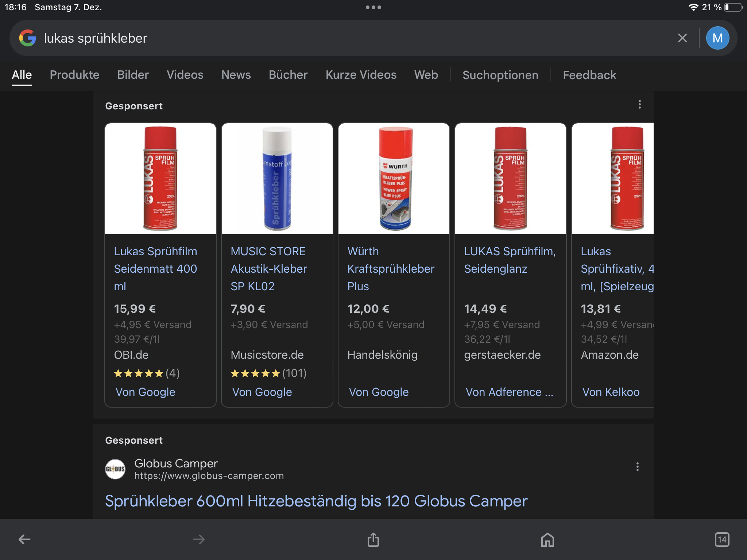Clear the search field with the X icon
The width and height of the screenshot is (747, 560).
[x=682, y=38]
